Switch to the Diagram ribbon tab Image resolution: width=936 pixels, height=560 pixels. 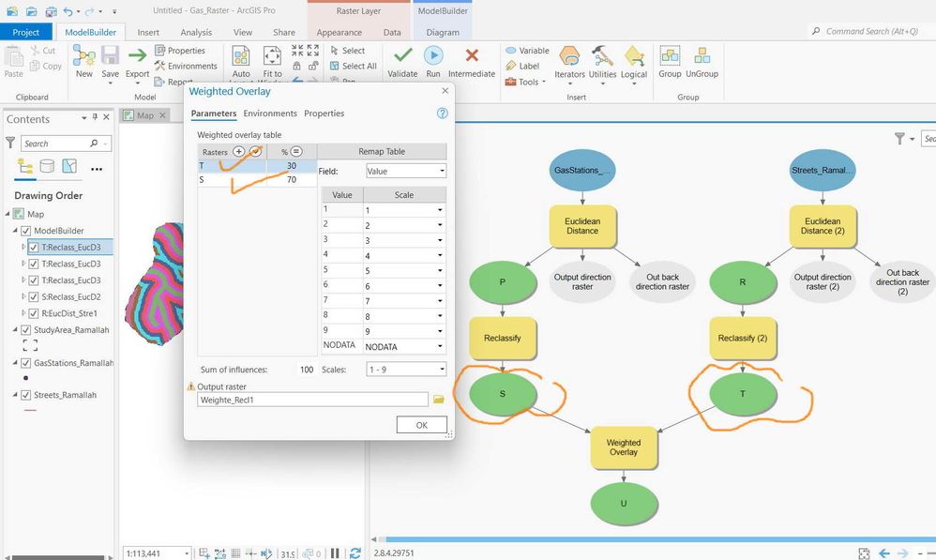click(x=443, y=32)
